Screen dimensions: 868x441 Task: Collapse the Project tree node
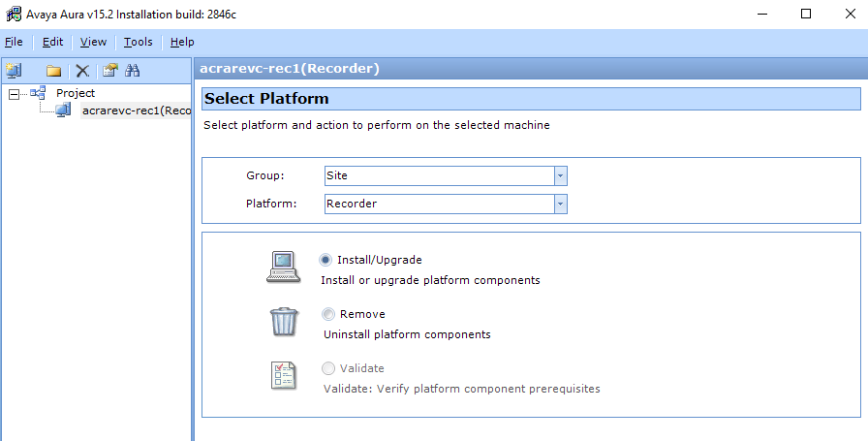click(x=15, y=94)
